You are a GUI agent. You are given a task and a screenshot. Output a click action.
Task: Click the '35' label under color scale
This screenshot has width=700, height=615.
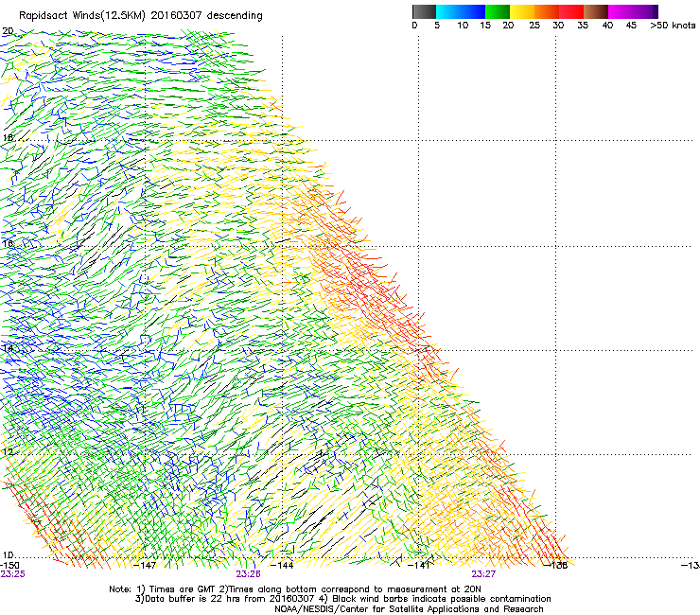(x=583, y=25)
